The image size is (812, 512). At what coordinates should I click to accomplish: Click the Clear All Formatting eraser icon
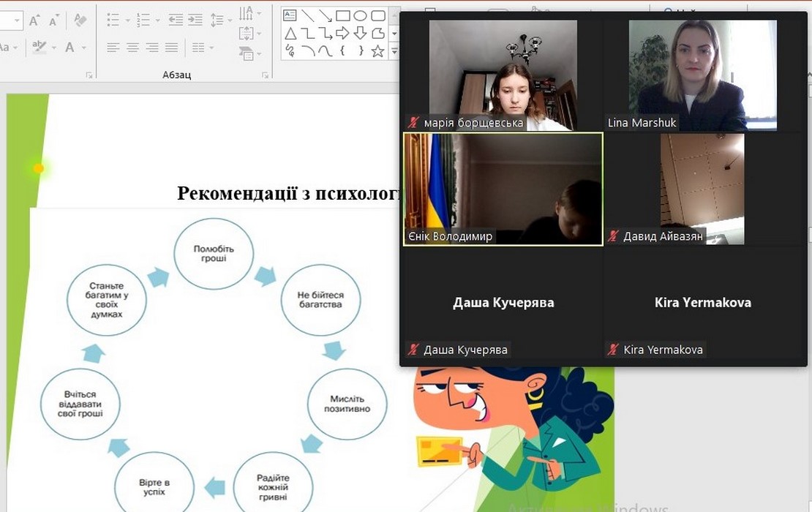tap(80, 20)
